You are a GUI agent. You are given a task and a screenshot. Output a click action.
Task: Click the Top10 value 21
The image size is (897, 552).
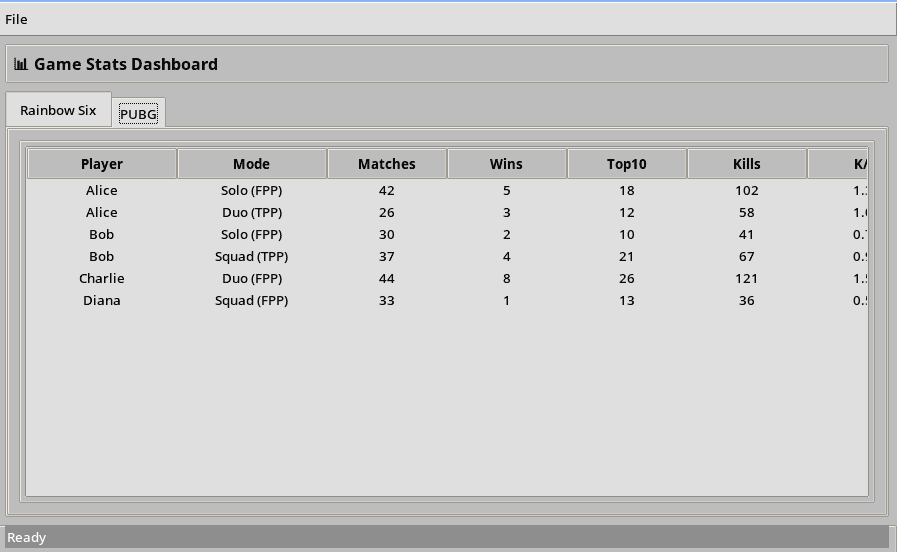(x=626, y=256)
